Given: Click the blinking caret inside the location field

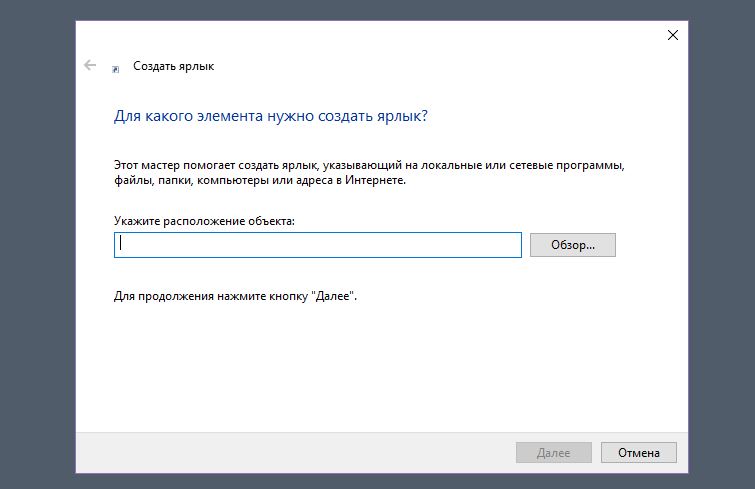Looking at the screenshot, I should 120,243.
